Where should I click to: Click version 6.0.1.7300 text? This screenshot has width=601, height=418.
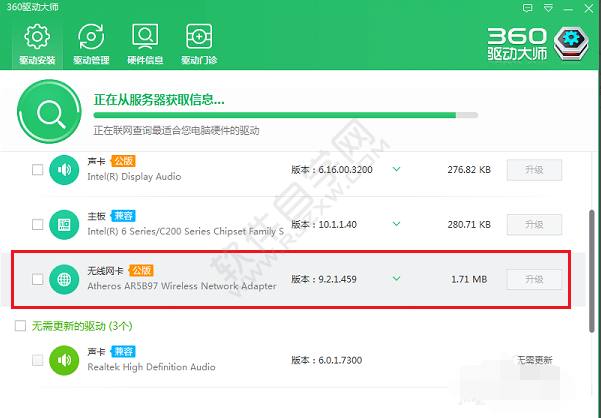327,360
